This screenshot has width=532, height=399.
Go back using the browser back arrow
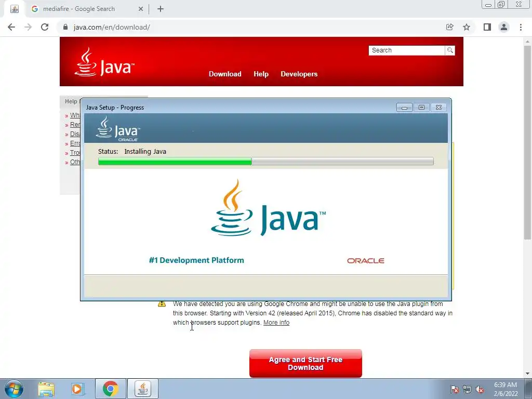point(11,27)
